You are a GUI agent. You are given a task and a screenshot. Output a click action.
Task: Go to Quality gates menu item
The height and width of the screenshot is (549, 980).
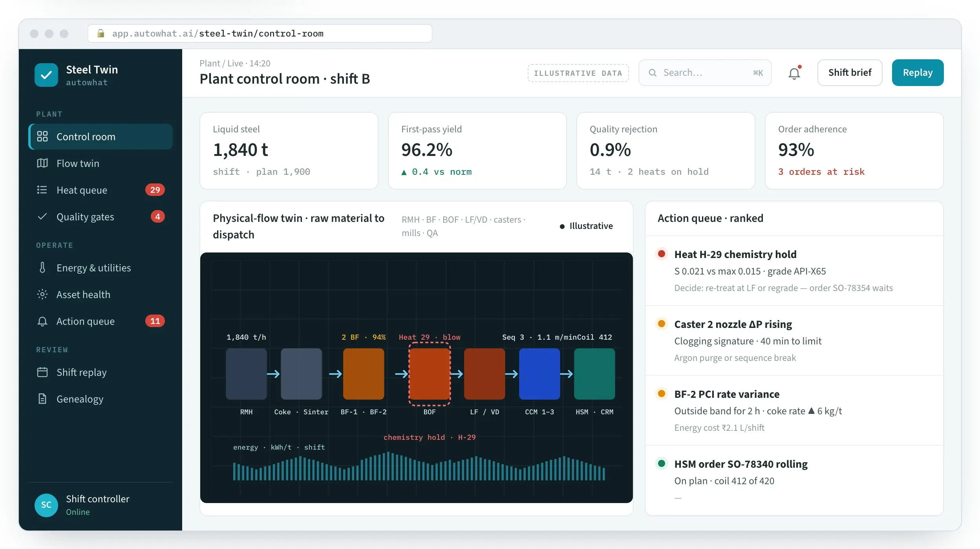[x=101, y=217]
